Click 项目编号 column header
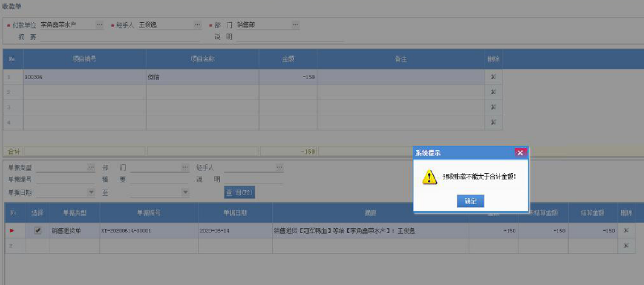The height and width of the screenshot is (285, 644). (85, 59)
